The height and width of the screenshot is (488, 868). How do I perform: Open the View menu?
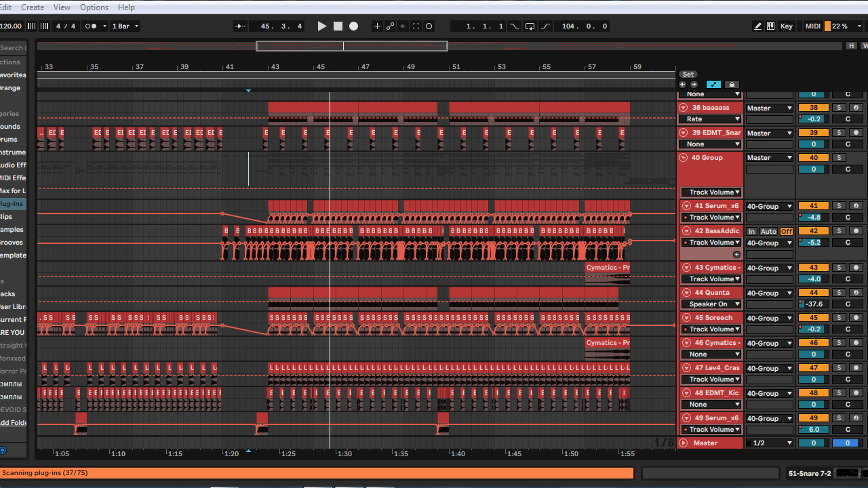click(x=62, y=7)
